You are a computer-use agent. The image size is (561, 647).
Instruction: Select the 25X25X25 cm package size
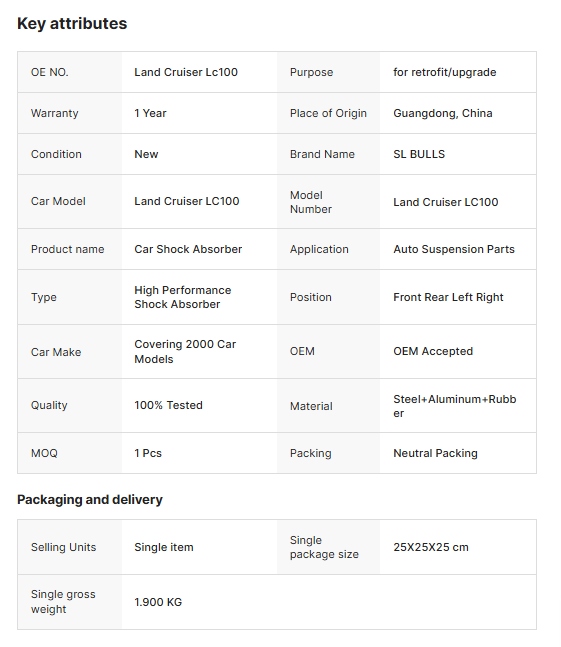[x=431, y=547]
